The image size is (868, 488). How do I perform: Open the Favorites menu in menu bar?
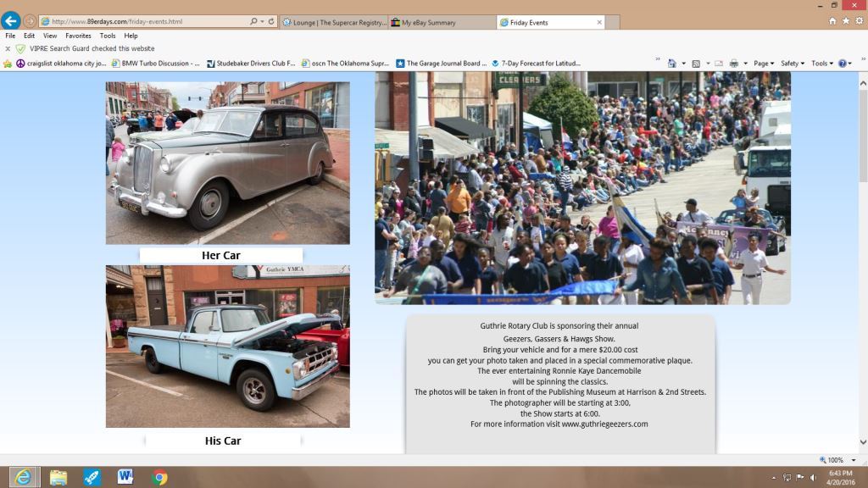[78, 36]
